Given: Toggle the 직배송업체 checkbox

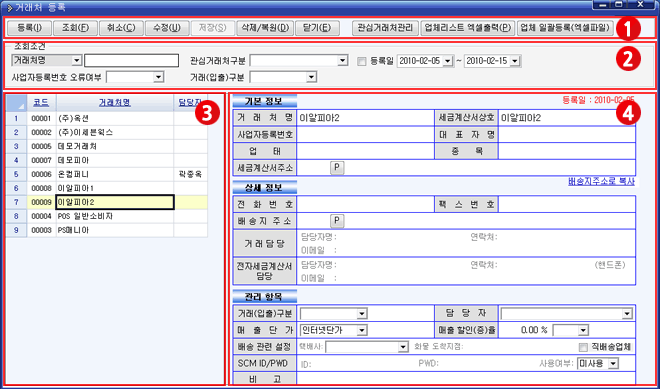Looking at the screenshot, I should [583, 347].
